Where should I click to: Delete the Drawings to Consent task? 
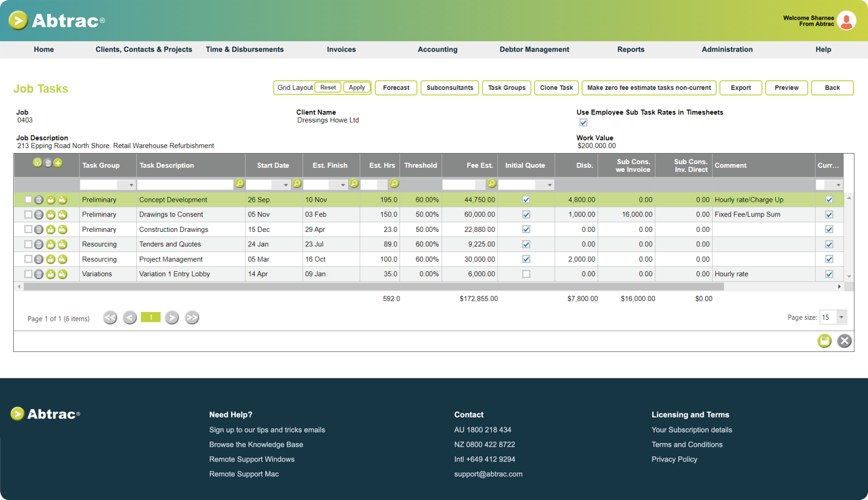[x=39, y=215]
